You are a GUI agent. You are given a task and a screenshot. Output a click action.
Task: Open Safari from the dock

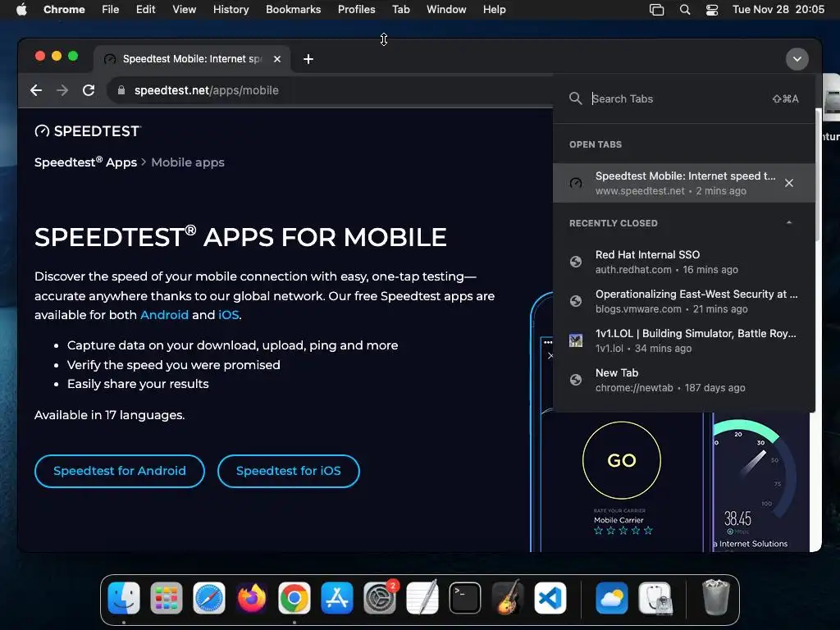(x=209, y=598)
